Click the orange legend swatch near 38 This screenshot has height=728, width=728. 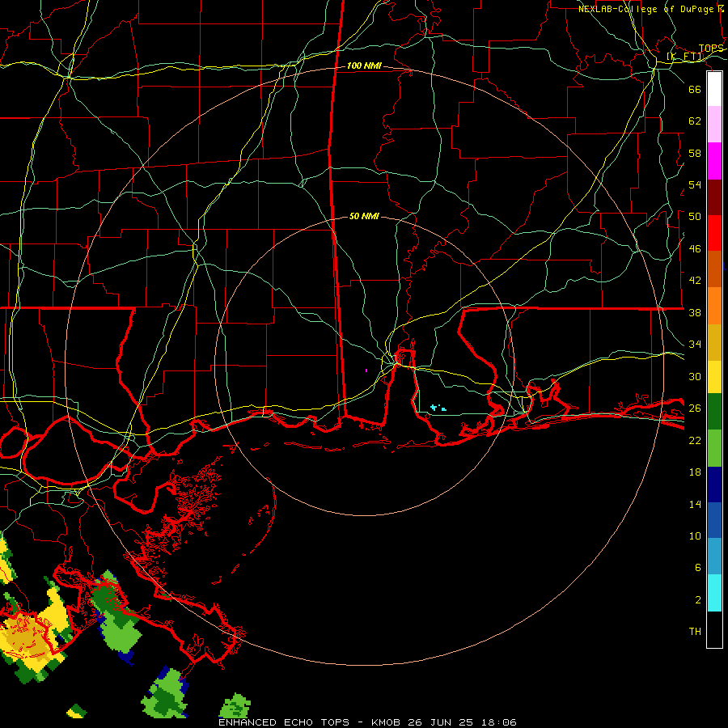click(714, 306)
